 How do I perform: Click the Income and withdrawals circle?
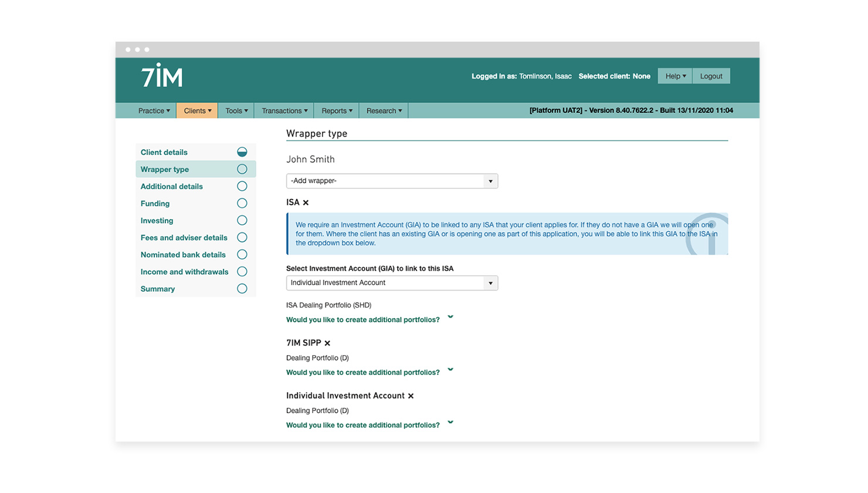pyautogui.click(x=242, y=271)
